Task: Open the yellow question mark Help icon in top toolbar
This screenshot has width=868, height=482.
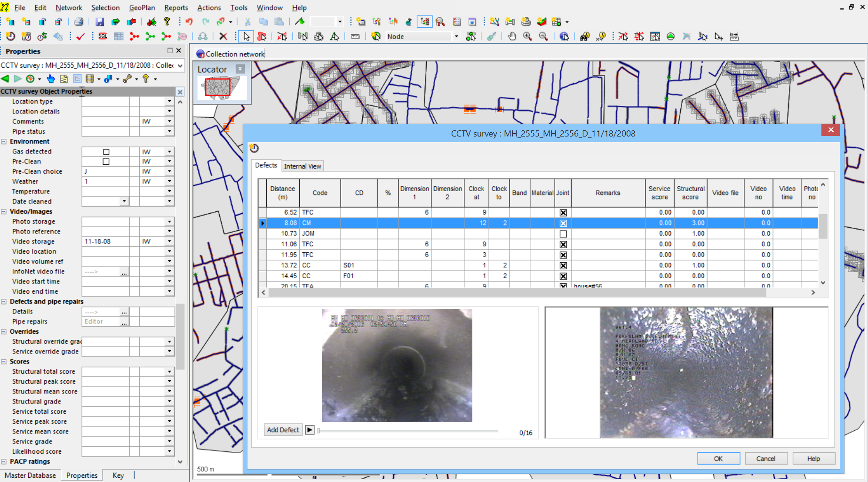Action: (x=167, y=22)
